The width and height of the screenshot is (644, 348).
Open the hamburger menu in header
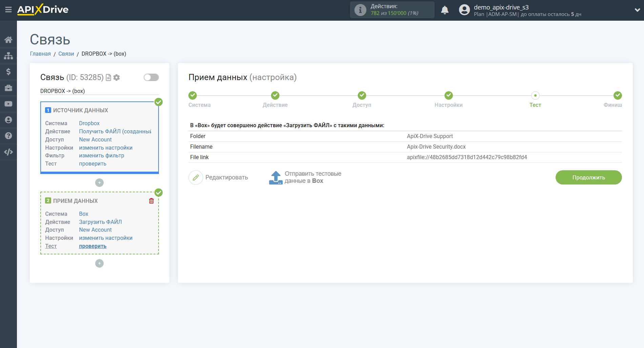[x=8, y=10]
